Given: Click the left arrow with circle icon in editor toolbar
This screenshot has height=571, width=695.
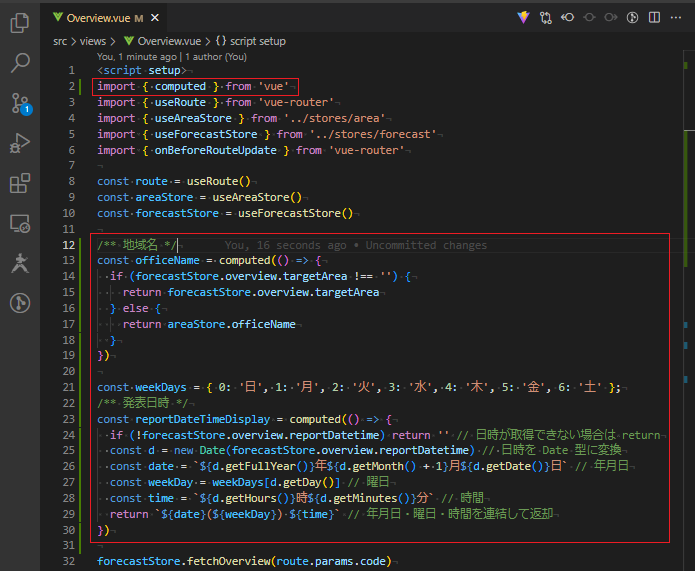Looking at the screenshot, I should [x=567, y=17].
